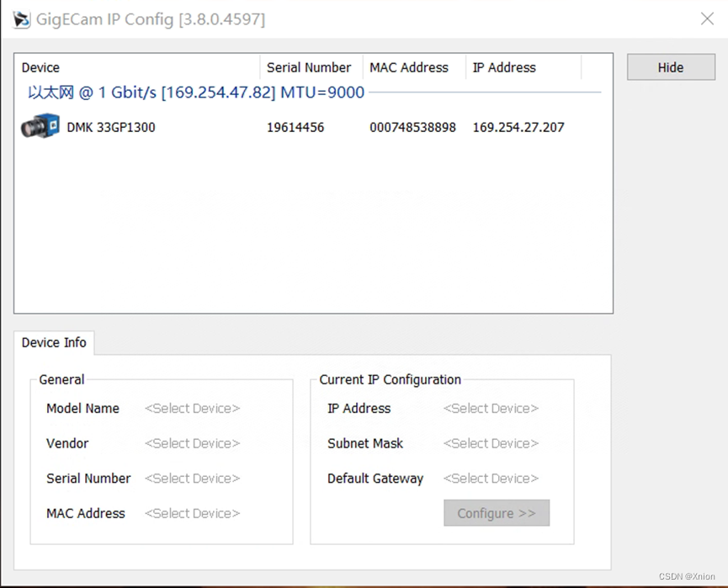Select the DMK 33GP1300 device entry

pyautogui.click(x=113, y=126)
